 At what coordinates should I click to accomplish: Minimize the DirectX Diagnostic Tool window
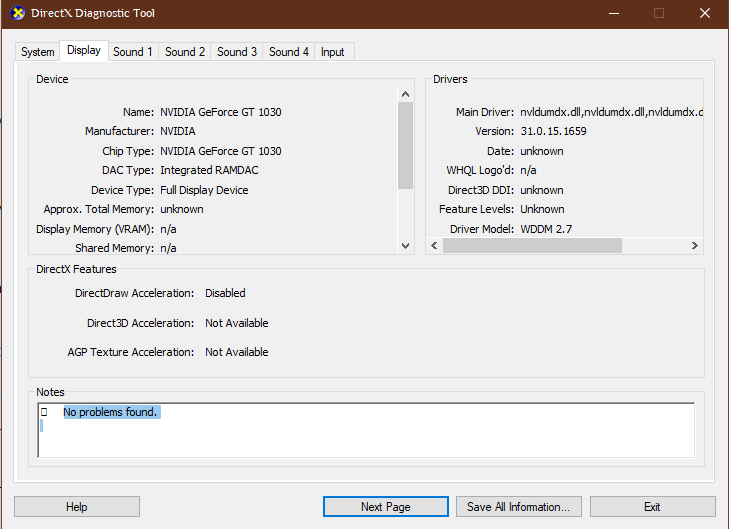click(x=614, y=13)
